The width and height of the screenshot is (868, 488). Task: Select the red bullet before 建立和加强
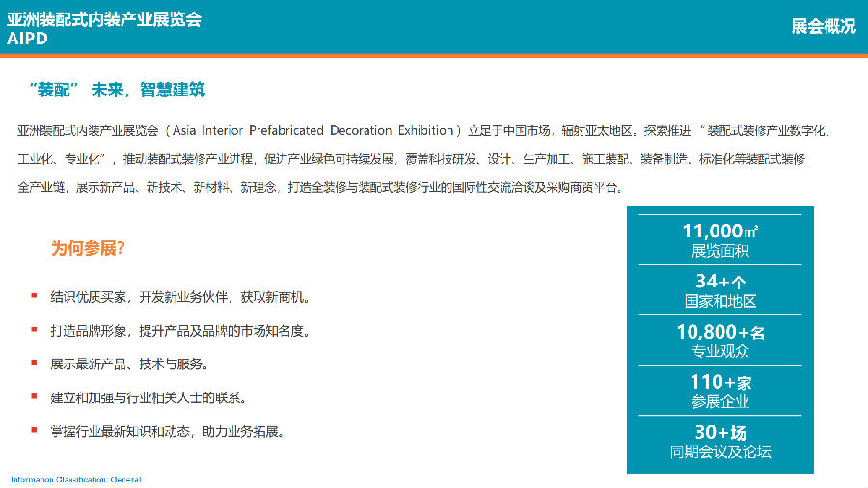click(35, 396)
